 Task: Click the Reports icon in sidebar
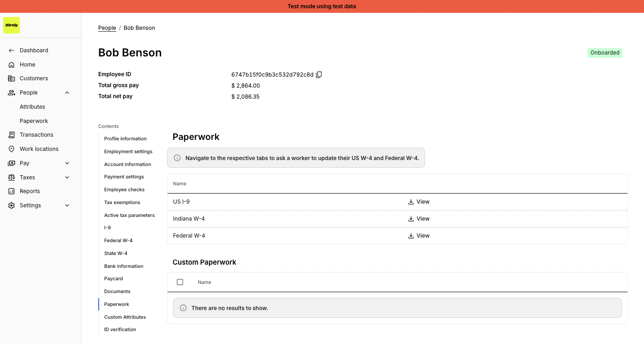click(11, 191)
